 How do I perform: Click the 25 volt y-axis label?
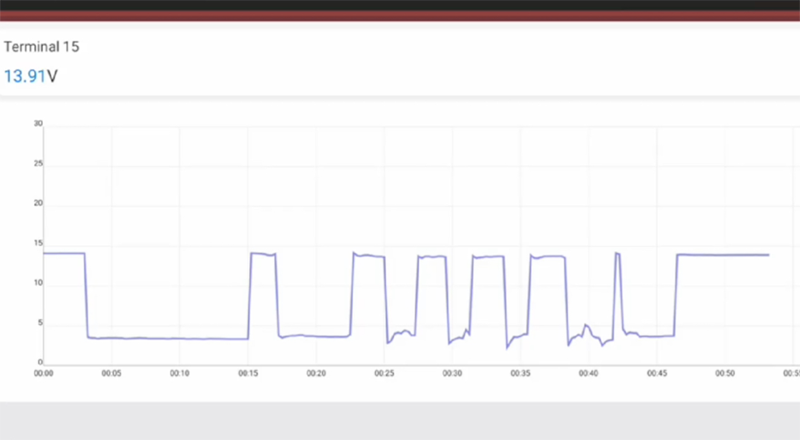coord(38,164)
